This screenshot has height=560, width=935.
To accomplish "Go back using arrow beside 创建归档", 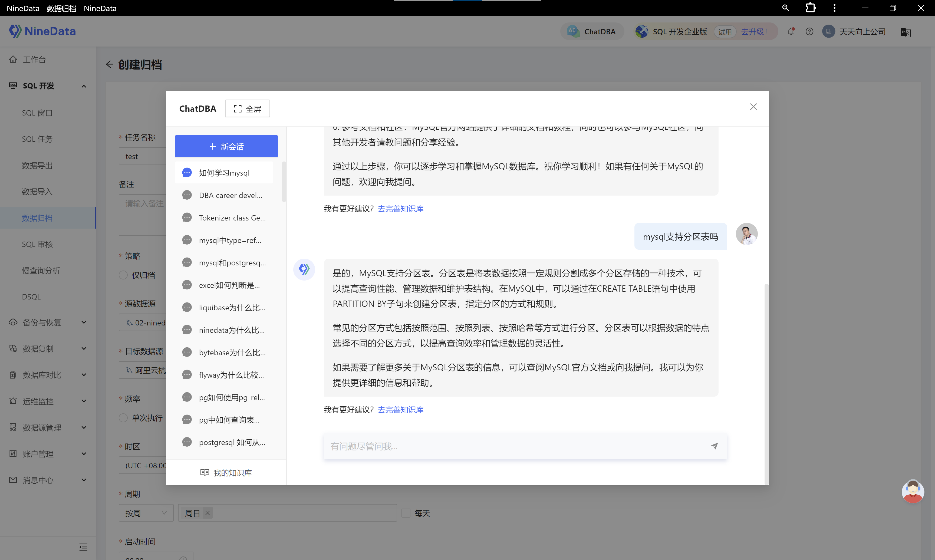I will coord(109,64).
